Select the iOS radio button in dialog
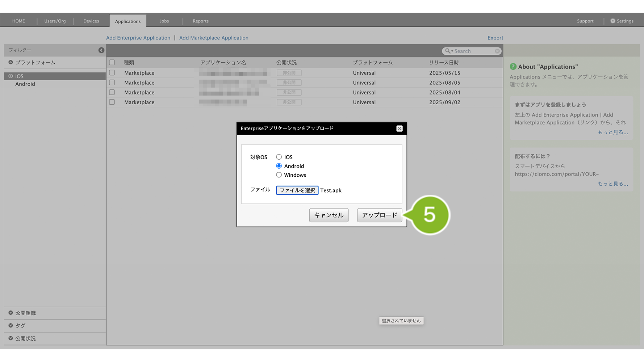 279,157
